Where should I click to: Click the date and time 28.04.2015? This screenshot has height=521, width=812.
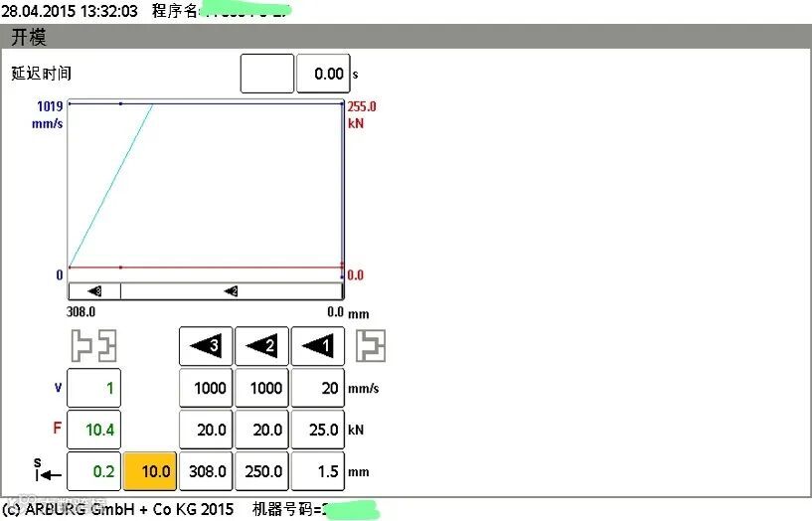pyautogui.click(x=70, y=11)
